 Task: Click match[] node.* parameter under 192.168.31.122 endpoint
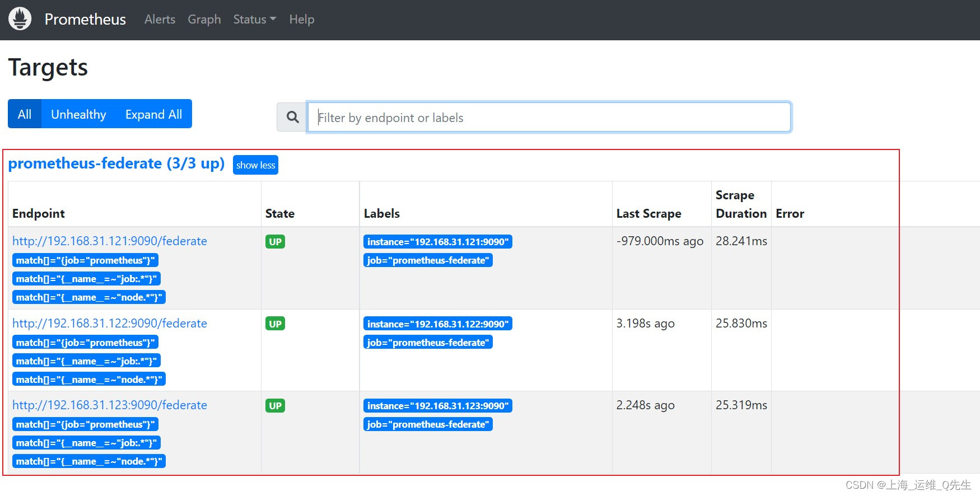(x=89, y=380)
